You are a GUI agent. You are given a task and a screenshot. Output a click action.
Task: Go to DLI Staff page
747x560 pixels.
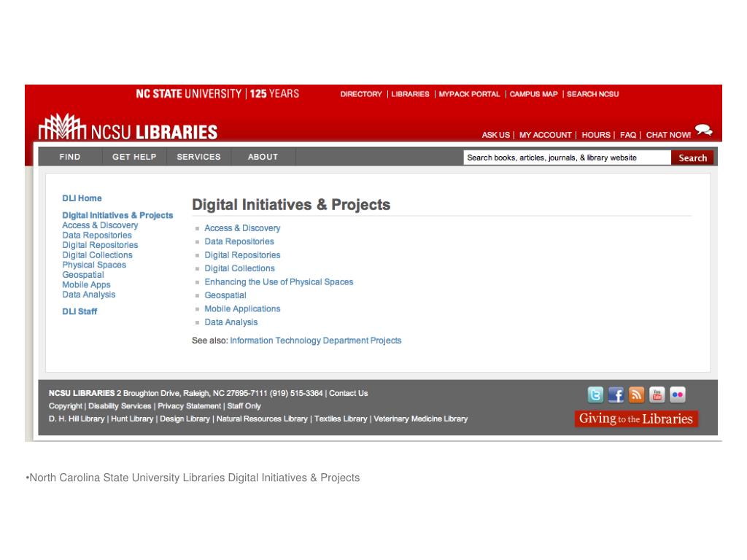click(x=80, y=311)
